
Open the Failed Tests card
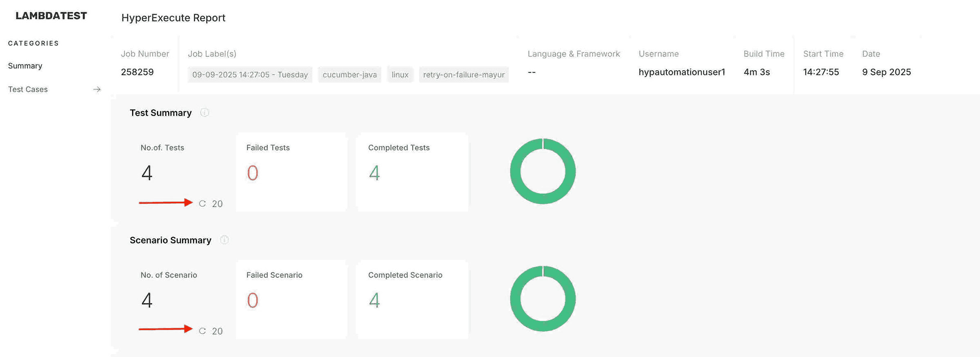(291, 172)
